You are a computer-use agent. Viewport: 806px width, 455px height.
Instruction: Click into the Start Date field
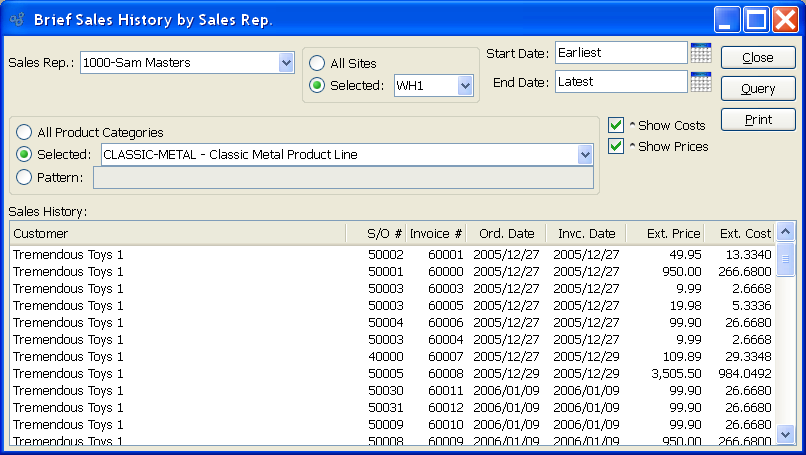click(x=620, y=52)
